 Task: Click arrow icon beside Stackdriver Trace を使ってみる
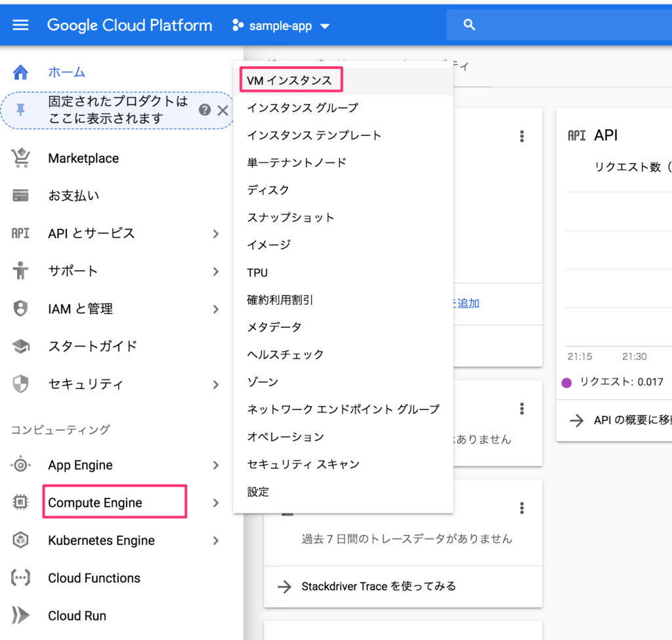coord(284,586)
